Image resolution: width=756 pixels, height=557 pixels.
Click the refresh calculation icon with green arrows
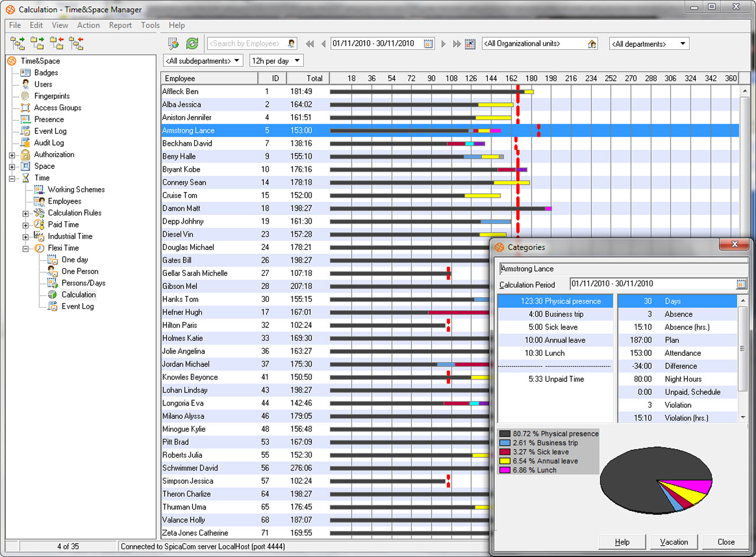(x=192, y=44)
